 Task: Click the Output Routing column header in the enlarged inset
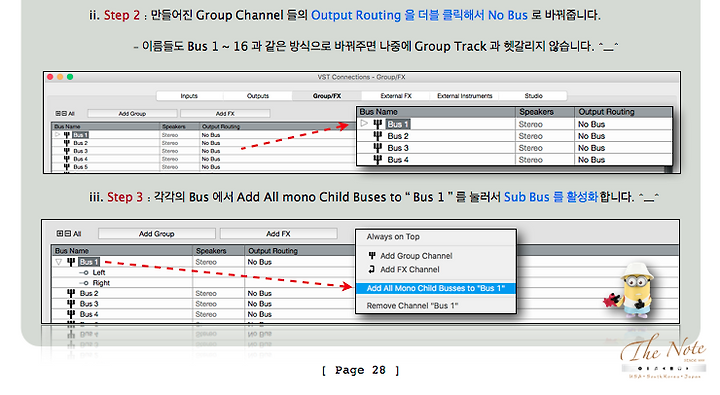pos(623,112)
